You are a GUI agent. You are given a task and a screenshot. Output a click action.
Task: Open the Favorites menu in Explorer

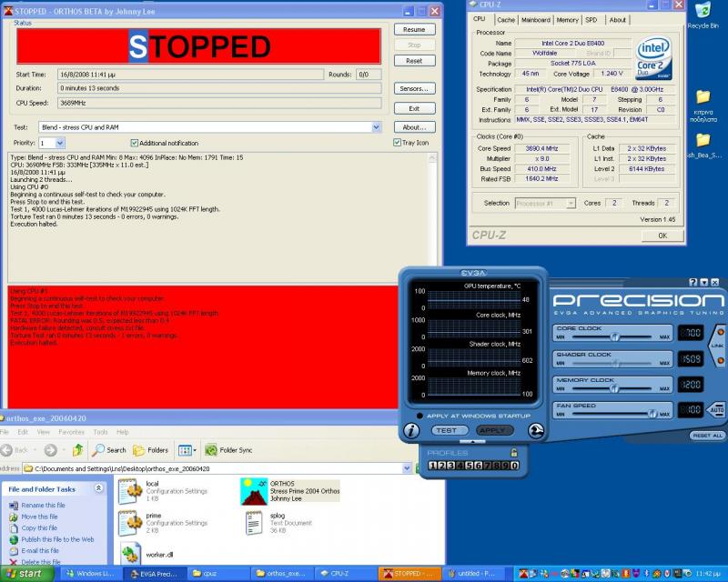(71, 432)
